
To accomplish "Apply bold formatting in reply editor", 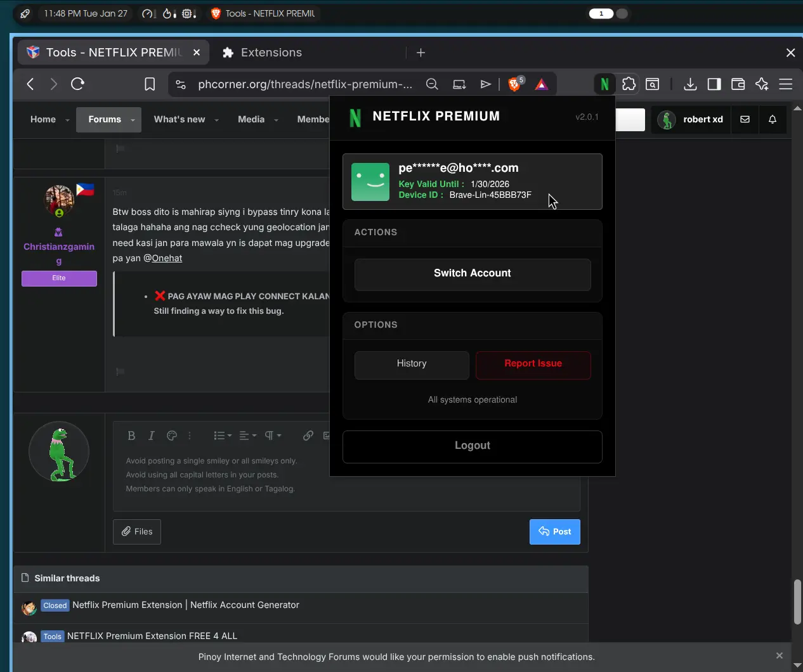I will point(131,436).
